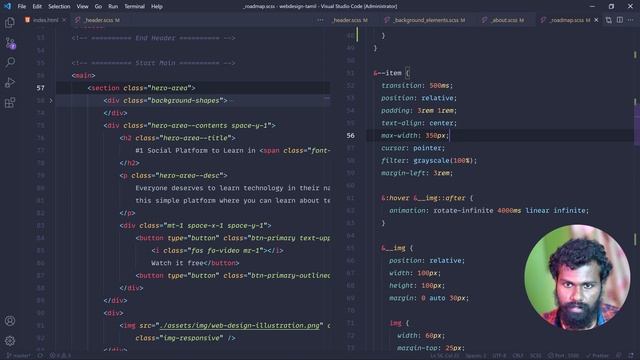The height and width of the screenshot is (360, 640).
Task: Click the Spaces indentation setting in status bar
Action: pyautogui.click(x=476, y=356)
